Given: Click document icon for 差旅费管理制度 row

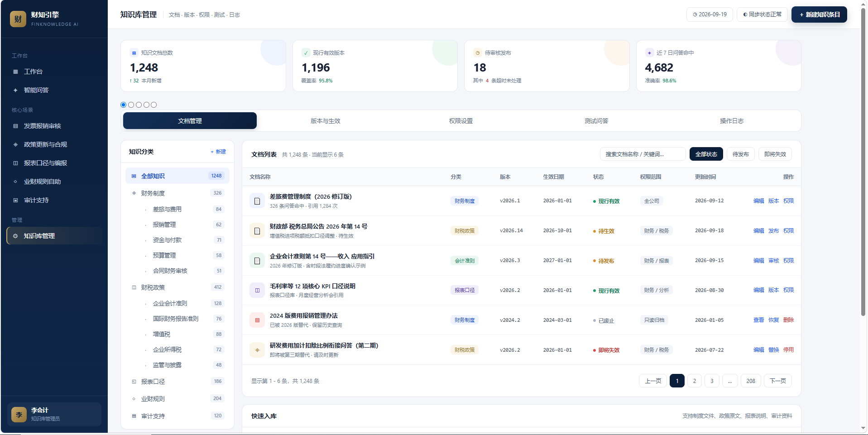Looking at the screenshot, I should pyautogui.click(x=257, y=201).
